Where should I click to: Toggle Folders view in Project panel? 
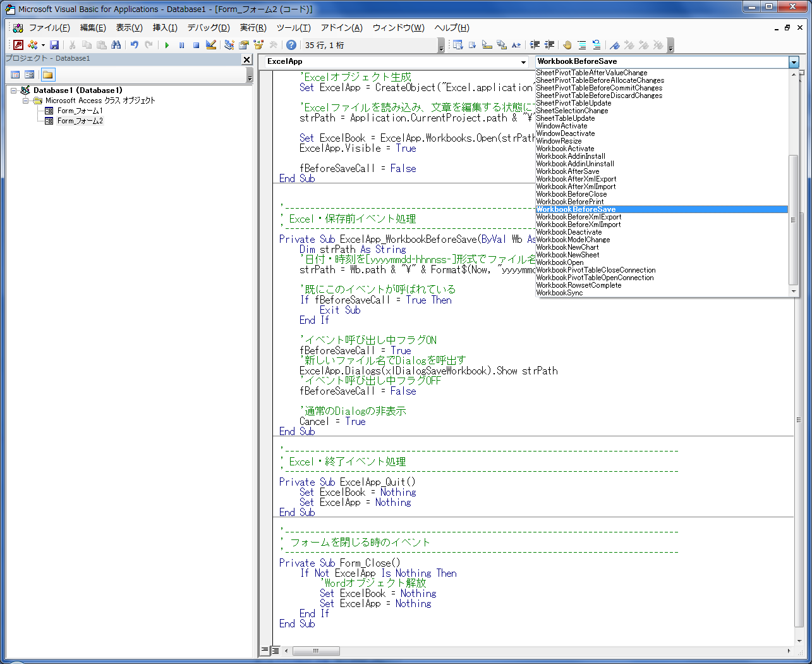[x=48, y=75]
